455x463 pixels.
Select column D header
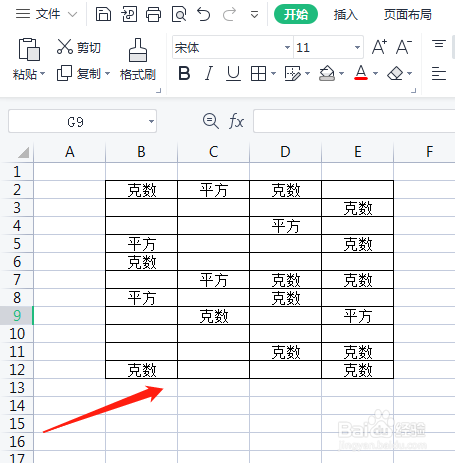[x=285, y=152]
